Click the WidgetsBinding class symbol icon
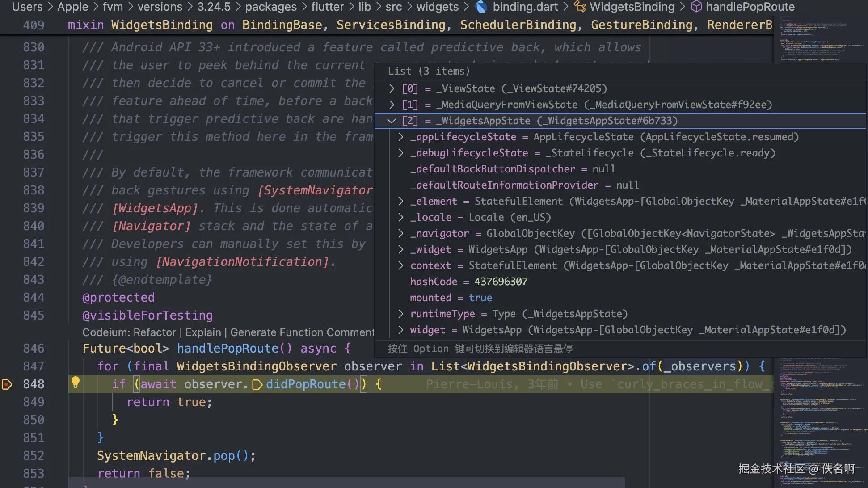The height and width of the screenshot is (488, 868). click(x=580, y=7)
